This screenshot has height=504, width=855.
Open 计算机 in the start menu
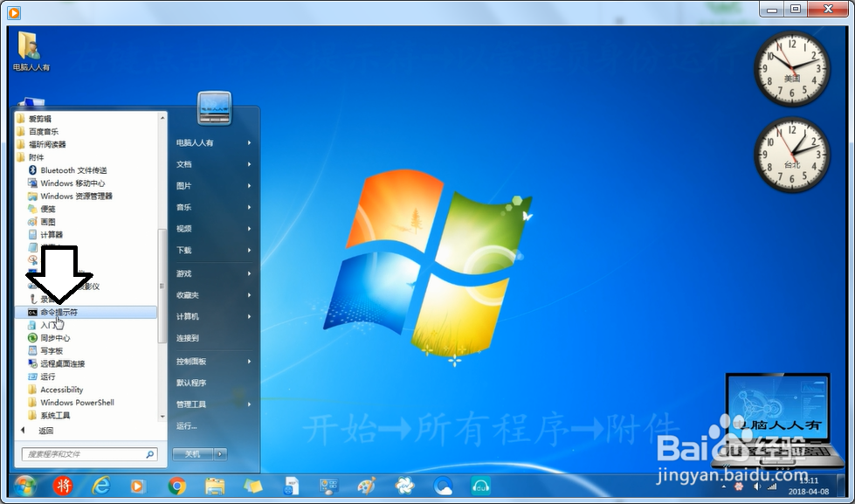[214, 317]
